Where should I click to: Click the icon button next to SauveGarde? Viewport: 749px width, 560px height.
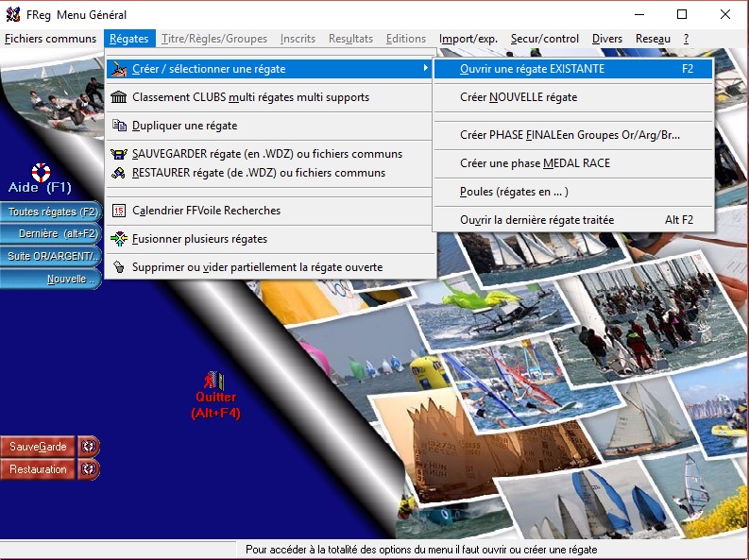(89, 447)
